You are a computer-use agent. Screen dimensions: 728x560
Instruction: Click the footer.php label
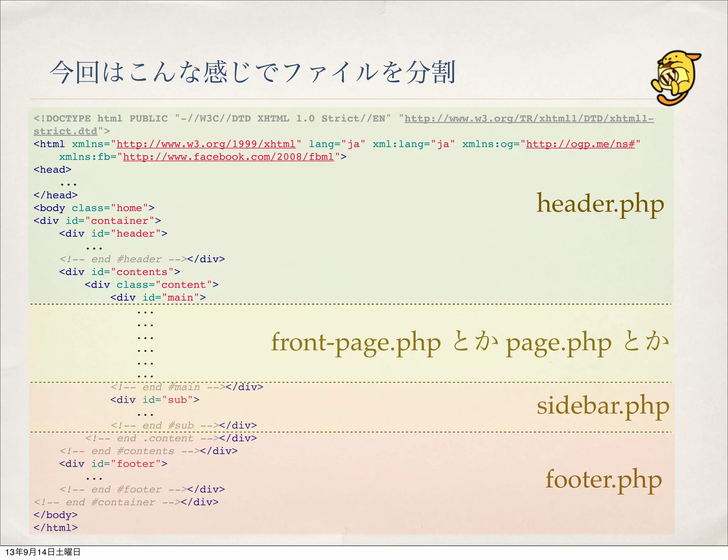tap(604, 480)
